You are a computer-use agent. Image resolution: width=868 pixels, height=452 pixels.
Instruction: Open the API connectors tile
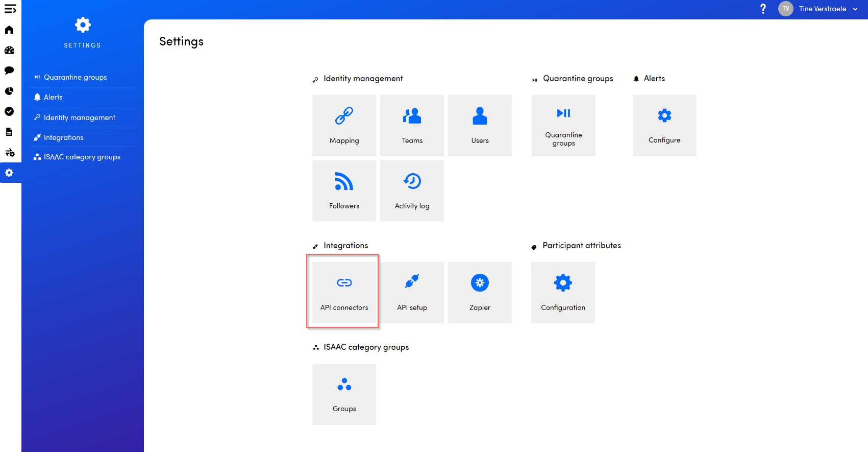[x=344, y=292]
